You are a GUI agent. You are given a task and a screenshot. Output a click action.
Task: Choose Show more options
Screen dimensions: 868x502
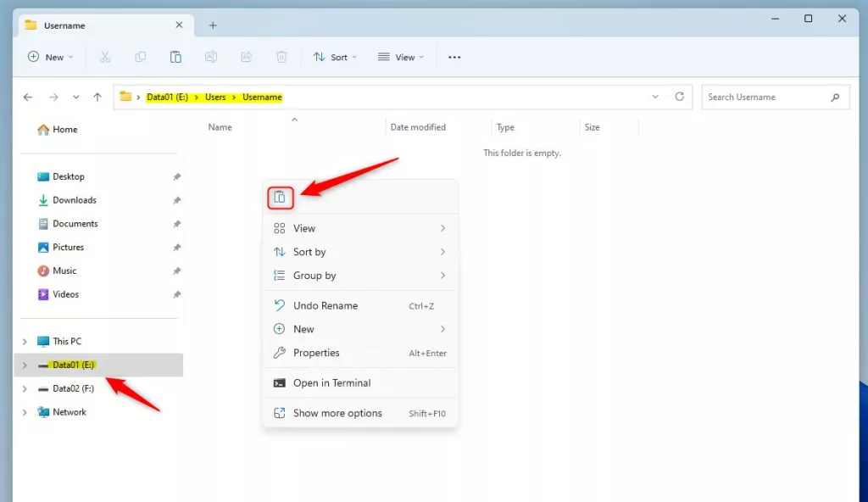[360, 413]
